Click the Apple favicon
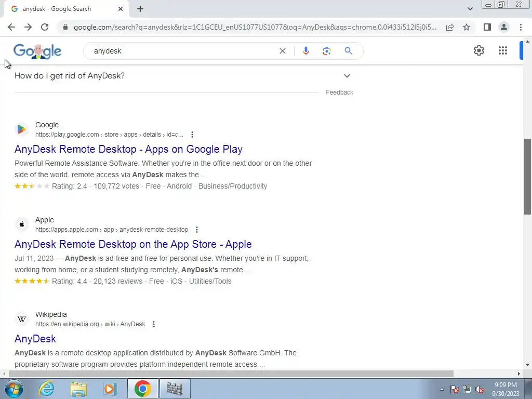Image resolution: width=532 pixels, height=399 pixels. 22,224
